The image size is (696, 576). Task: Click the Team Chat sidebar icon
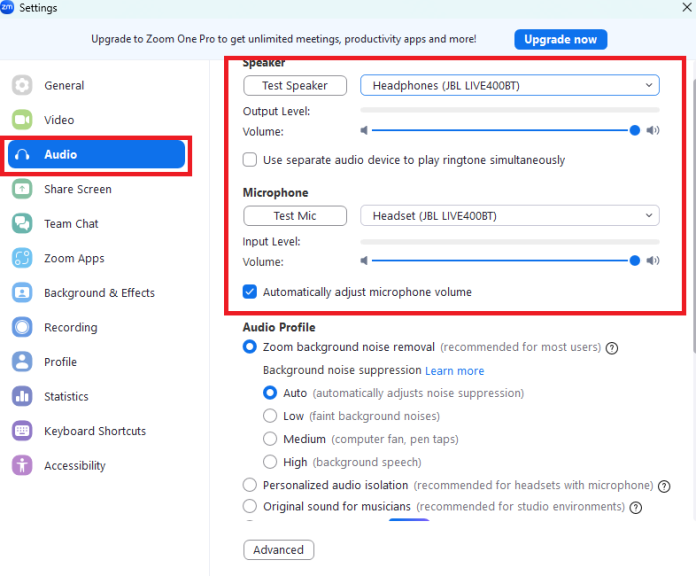[x=22, y=224]
